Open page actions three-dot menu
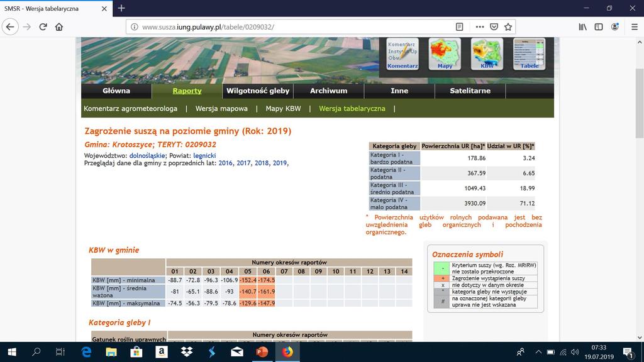This screenshot has width=644, height=362. (479, 27)
